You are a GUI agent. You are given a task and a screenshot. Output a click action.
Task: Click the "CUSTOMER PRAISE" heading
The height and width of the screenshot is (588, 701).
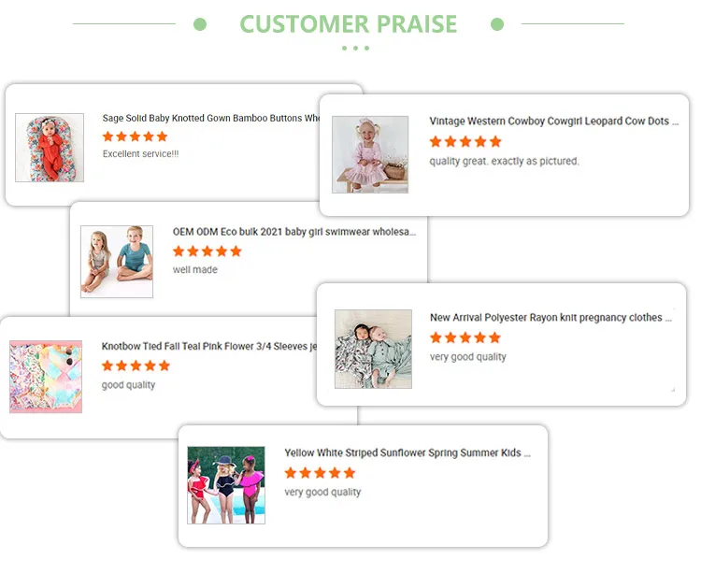[348, 23]
